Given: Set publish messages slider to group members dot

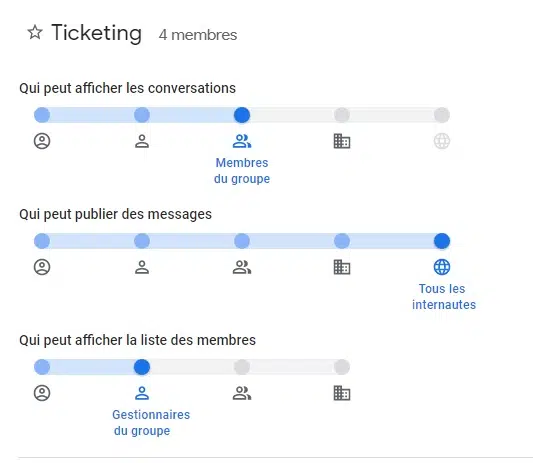Looking at the screenshot, I should [x=242, y=241].
